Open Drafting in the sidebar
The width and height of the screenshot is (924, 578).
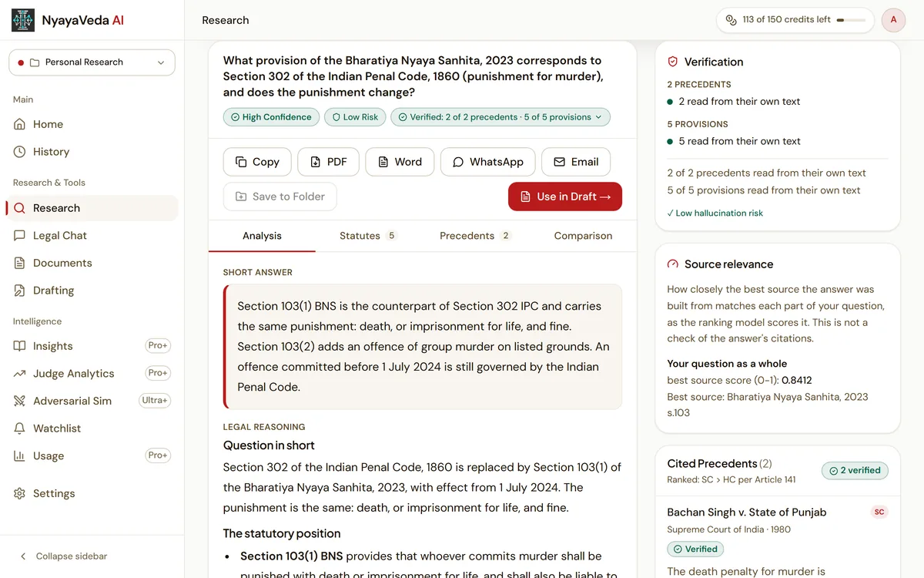(x=92, y=291)
